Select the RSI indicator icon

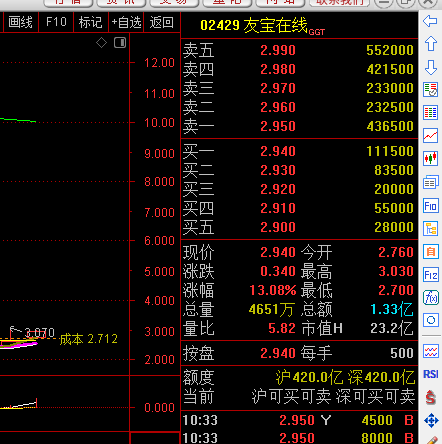430,374
